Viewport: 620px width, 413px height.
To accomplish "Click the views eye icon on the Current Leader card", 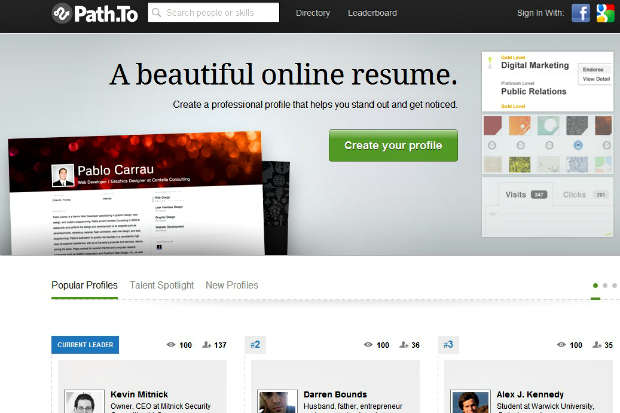I will coord(170,345).
